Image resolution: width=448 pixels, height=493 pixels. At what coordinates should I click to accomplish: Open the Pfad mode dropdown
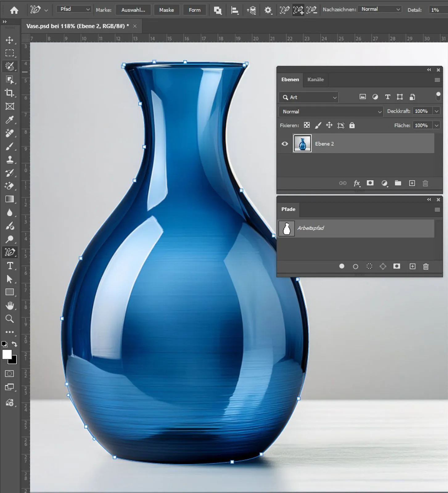(x=74, y=10)
